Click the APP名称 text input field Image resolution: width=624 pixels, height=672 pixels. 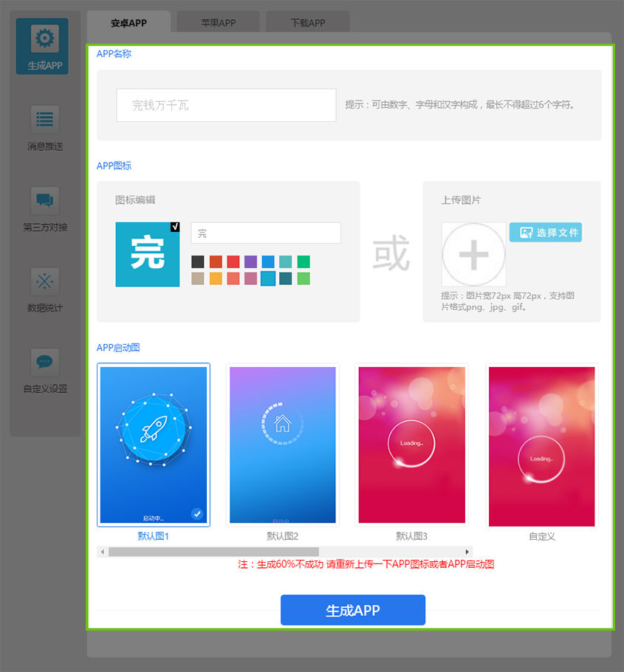tap(226, 106)
